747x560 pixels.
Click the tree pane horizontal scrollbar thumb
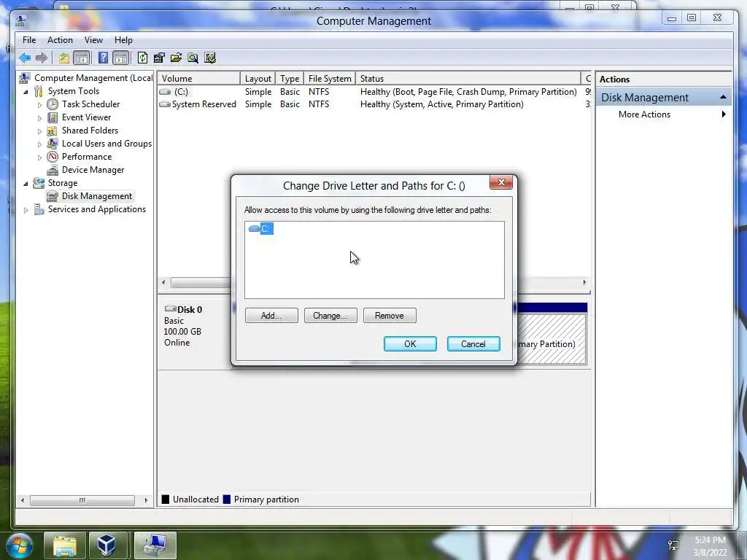point(82,500)
